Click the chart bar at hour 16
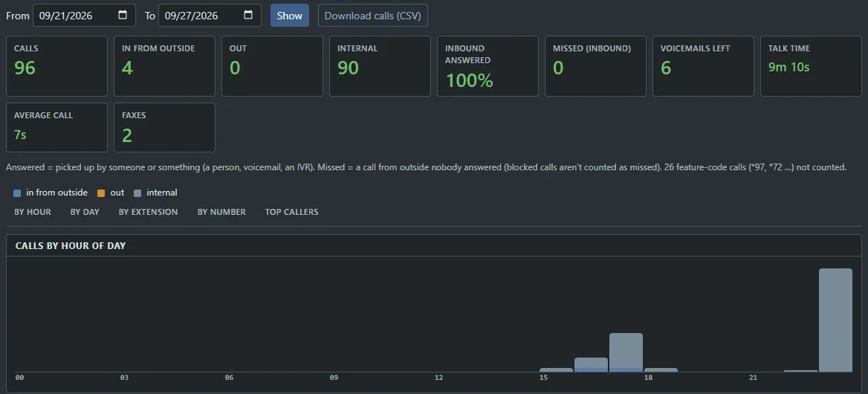868x394 pixels. (592, 365)
